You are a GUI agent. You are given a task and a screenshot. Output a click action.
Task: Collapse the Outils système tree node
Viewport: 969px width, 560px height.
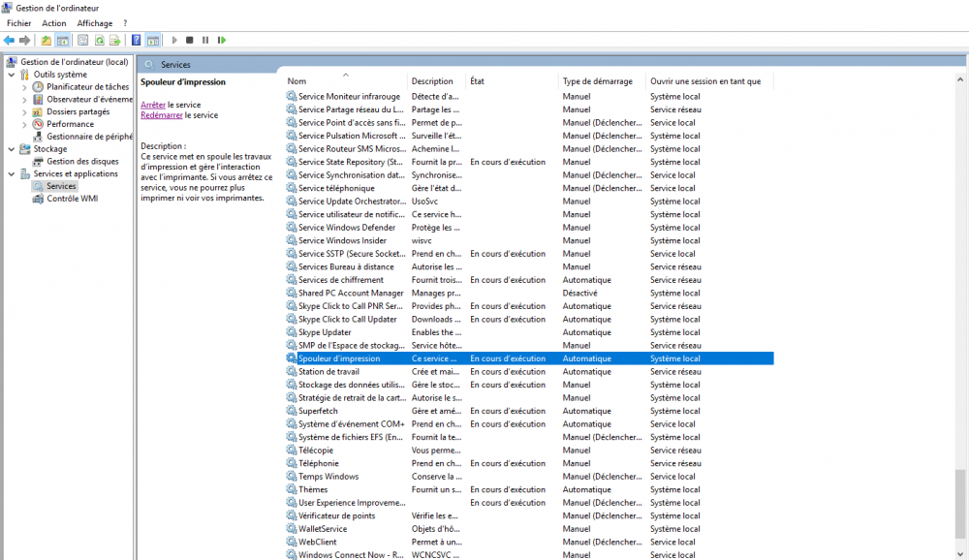click(x=12, y=75)
